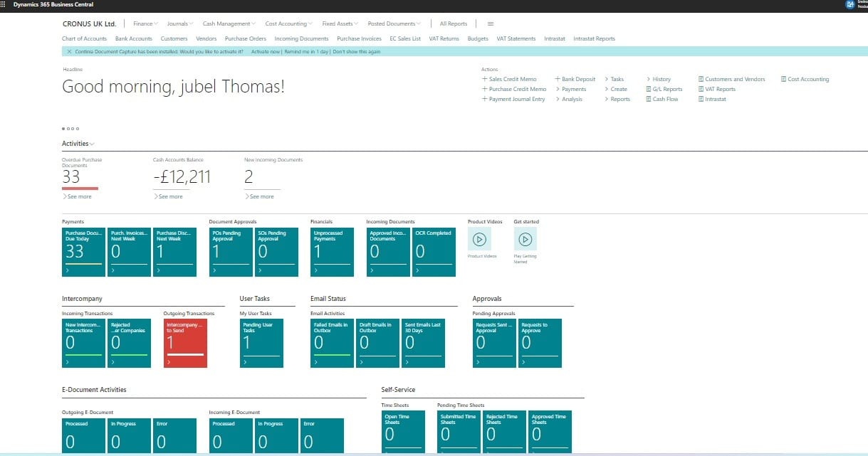Screen dimensions: 868x456
Task: Open Bank Accounts list
Action: coord(134,38)
